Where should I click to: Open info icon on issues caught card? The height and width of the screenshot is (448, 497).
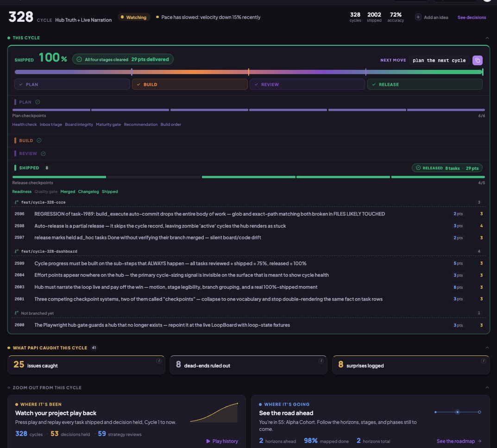click(x=159, y=361)
